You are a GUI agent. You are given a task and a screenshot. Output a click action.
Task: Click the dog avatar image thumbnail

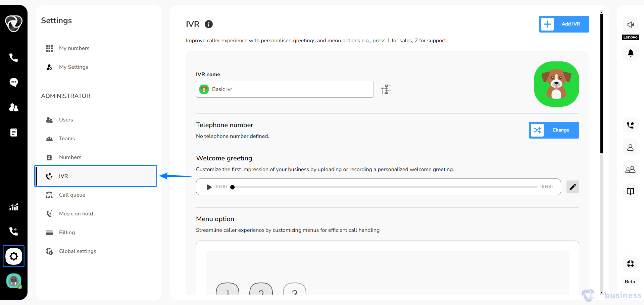pos(556,84)
